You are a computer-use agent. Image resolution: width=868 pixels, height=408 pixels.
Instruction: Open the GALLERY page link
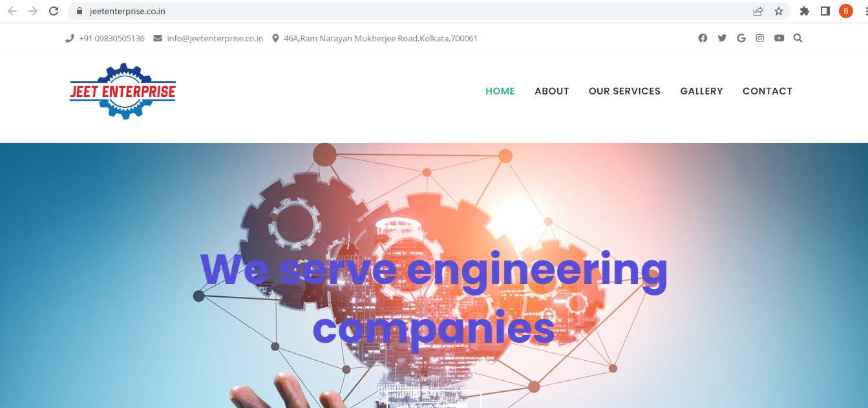[x=701, y=91]
